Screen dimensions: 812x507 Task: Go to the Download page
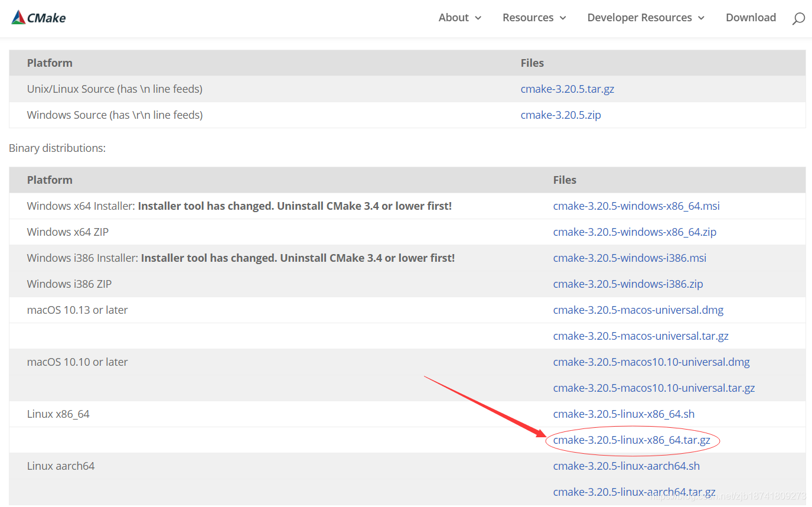tap(751, 18)
